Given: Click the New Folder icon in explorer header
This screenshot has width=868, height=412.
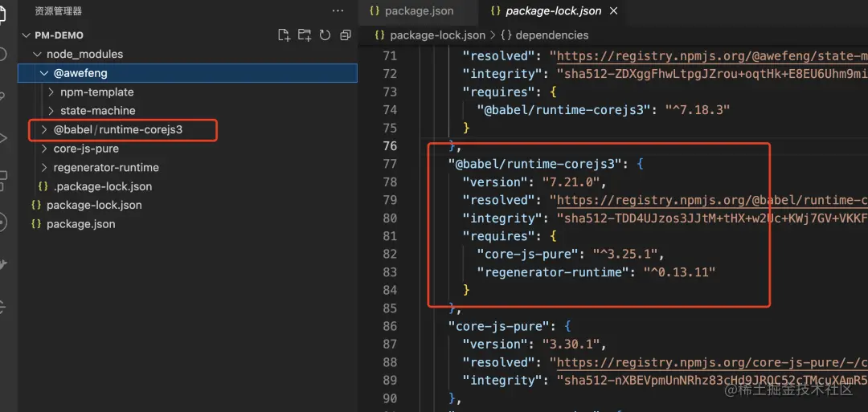Looking at the screenshot, I should click(305, 35).
